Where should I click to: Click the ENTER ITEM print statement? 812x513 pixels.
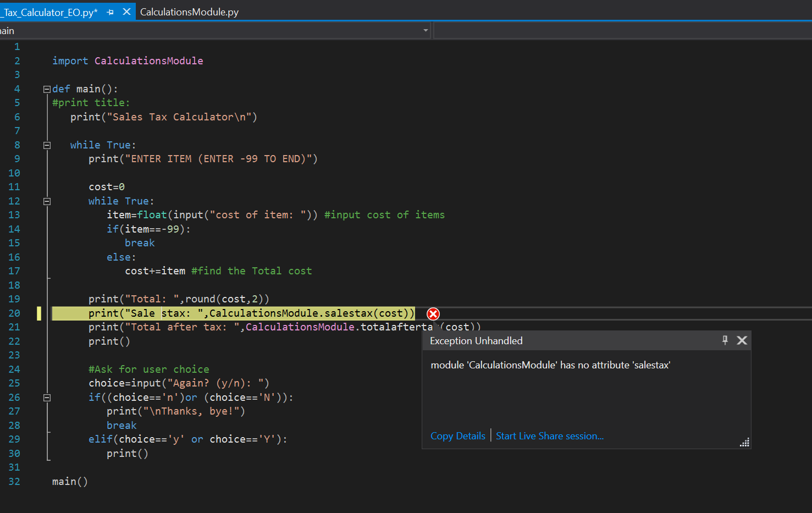pos(203,159)
